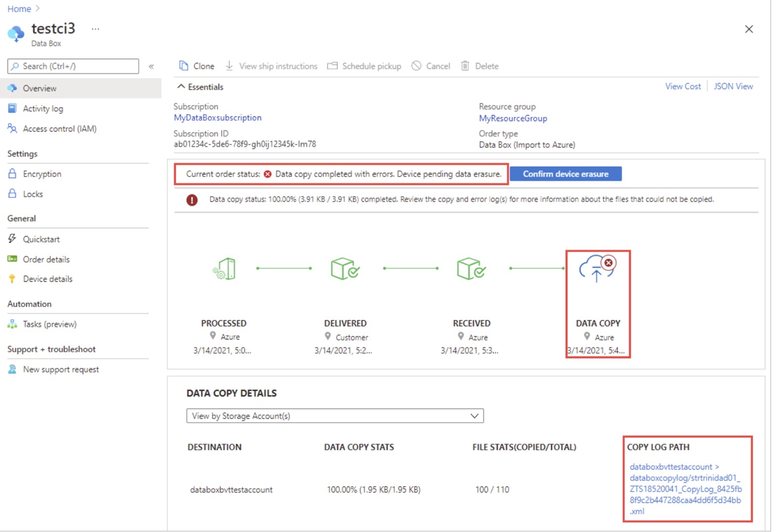Click in the Search (Ctrl+/) field
The image size is (772, 532).
pos(73,66)
